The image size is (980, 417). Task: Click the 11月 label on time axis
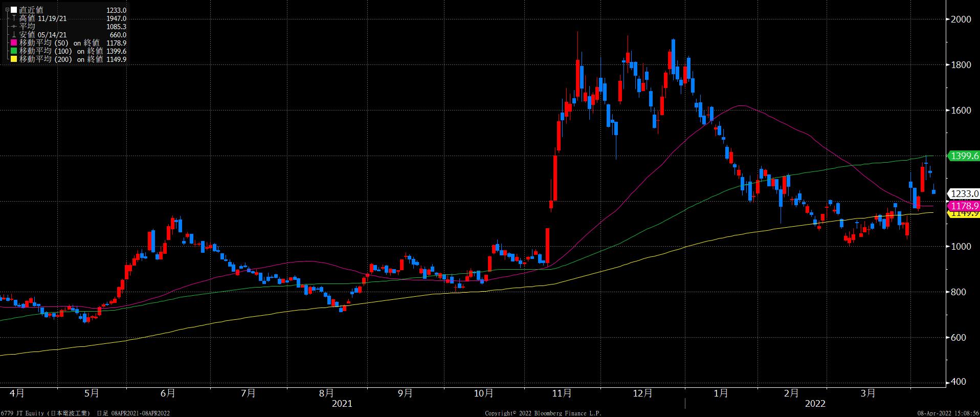(x=562, y=393)
